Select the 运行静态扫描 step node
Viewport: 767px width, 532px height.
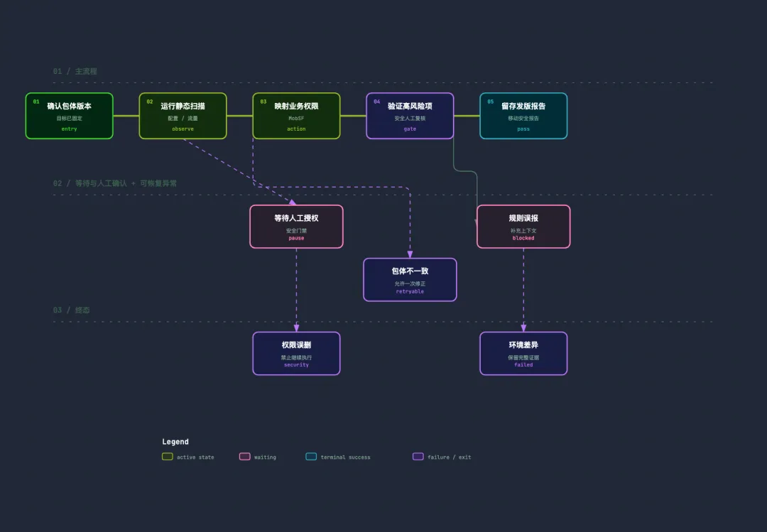pos(183,116)
